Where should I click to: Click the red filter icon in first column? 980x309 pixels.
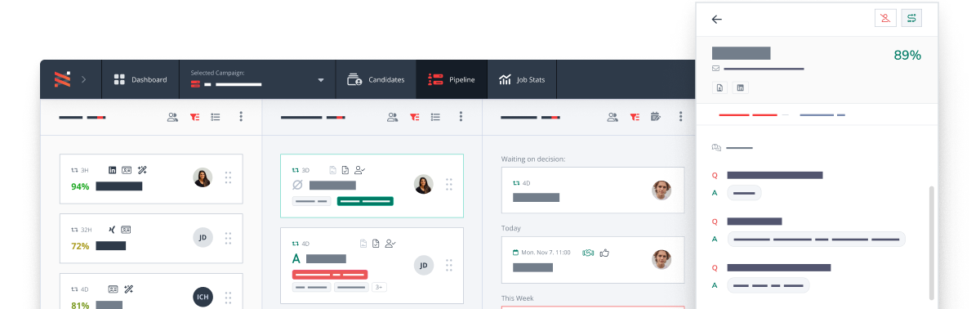coord(194,117)
